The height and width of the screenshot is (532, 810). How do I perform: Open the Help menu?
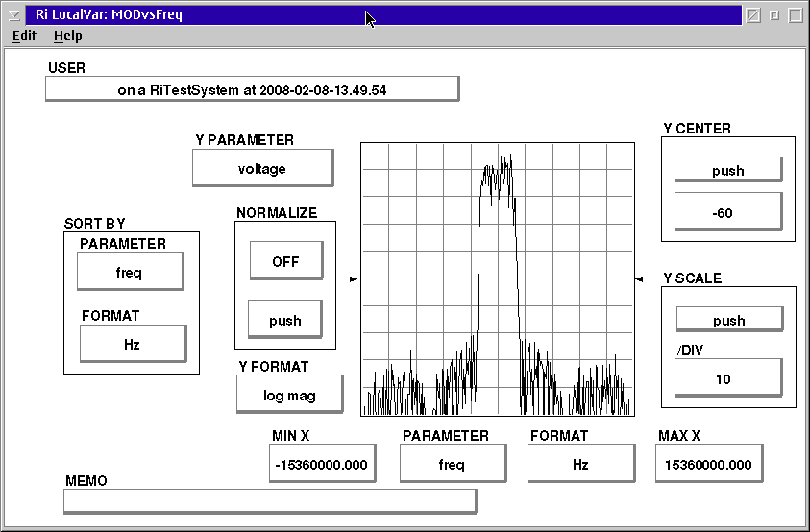point(67,36)
